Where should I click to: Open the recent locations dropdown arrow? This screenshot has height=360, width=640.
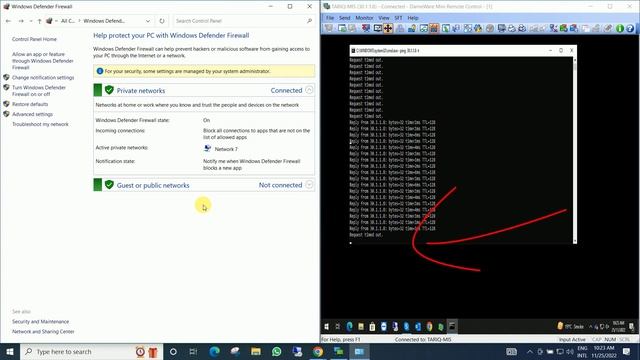coord(31,21)
